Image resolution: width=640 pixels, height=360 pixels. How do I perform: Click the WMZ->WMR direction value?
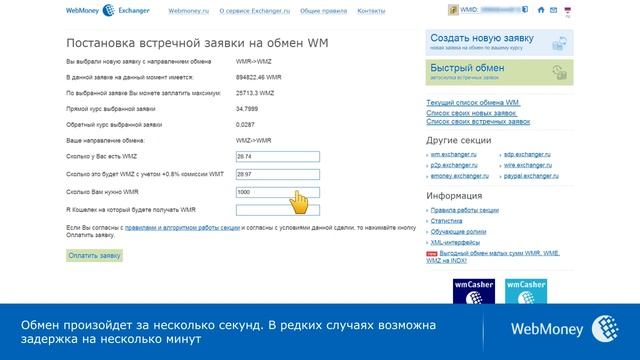click(x=253, y=140)
